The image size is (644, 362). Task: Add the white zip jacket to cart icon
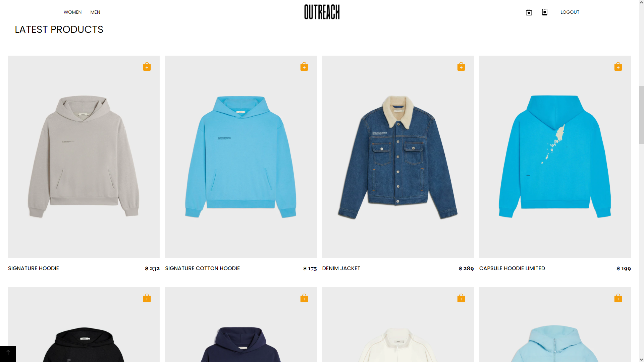pyautogui.click(x=461, y=298)
